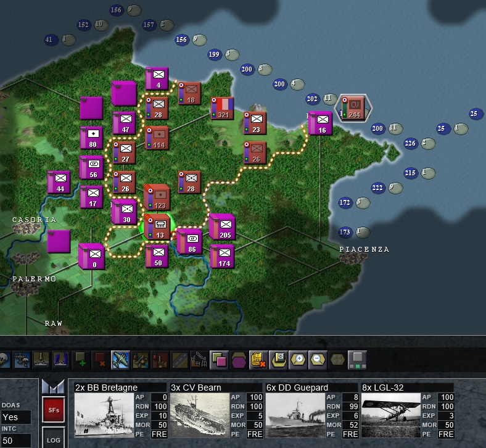Click the sea zone marker 172
This screenshot has height=448, width=486.
tap(345, 203)
